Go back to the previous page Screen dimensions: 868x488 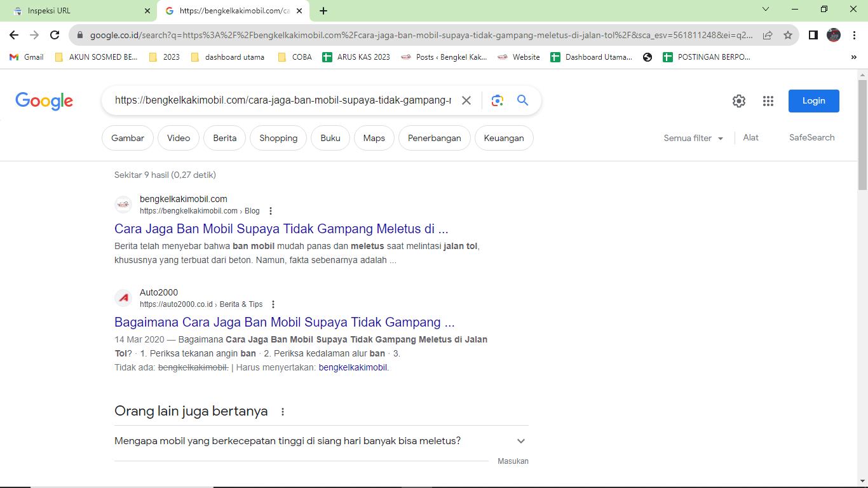tap(14, 36)
